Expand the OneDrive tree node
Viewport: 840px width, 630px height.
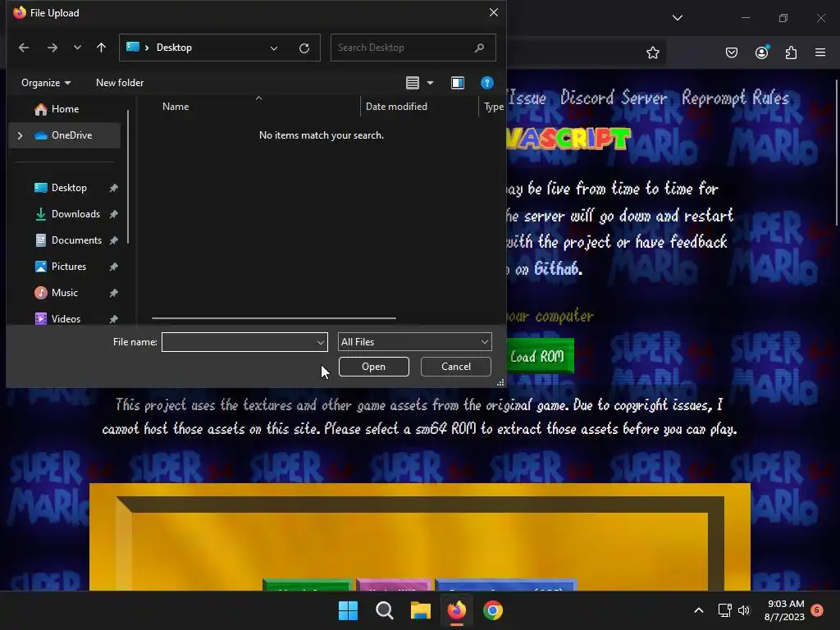coord(20,135)
